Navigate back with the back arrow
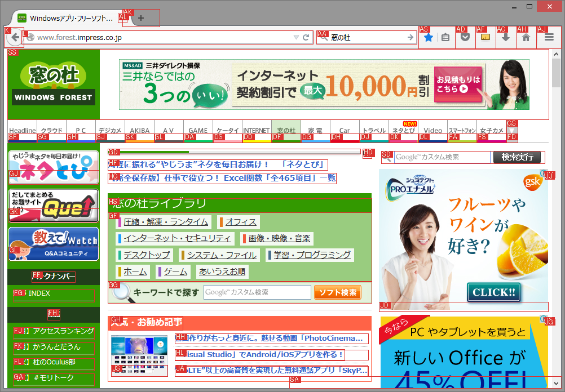 (15, 37)
